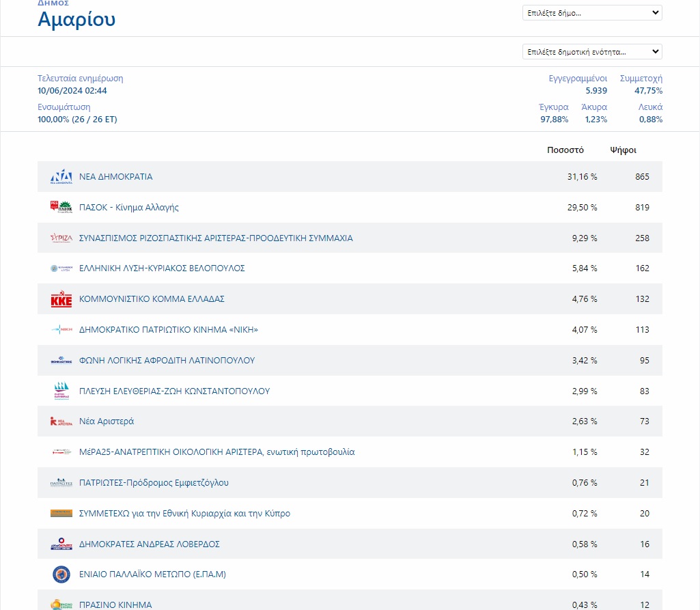Click the 865 votes value

(642, 177)
